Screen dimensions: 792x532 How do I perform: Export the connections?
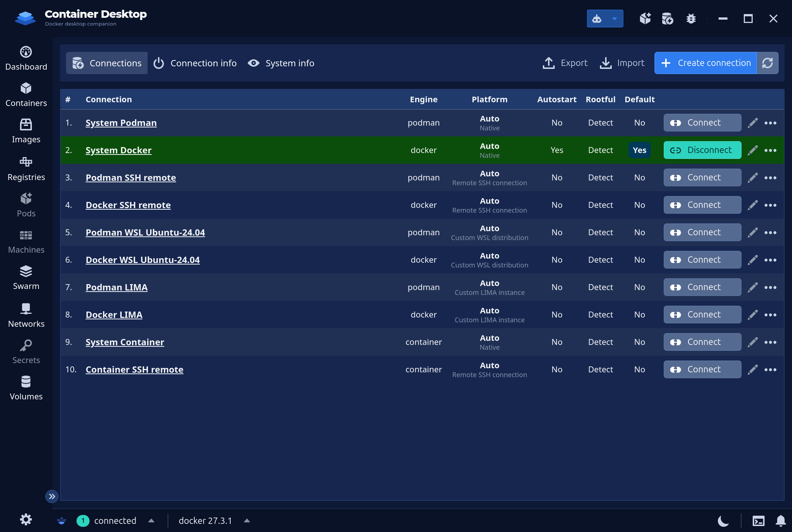565,63
